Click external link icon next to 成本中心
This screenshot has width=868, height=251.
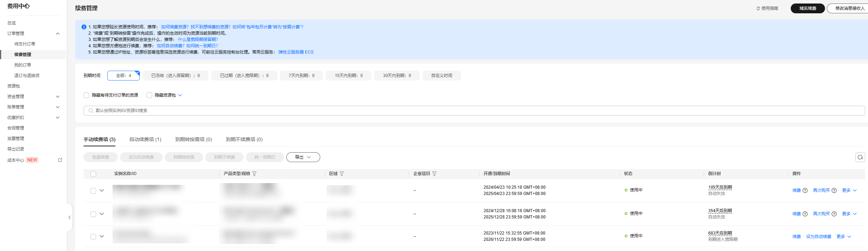pos(60,160)
